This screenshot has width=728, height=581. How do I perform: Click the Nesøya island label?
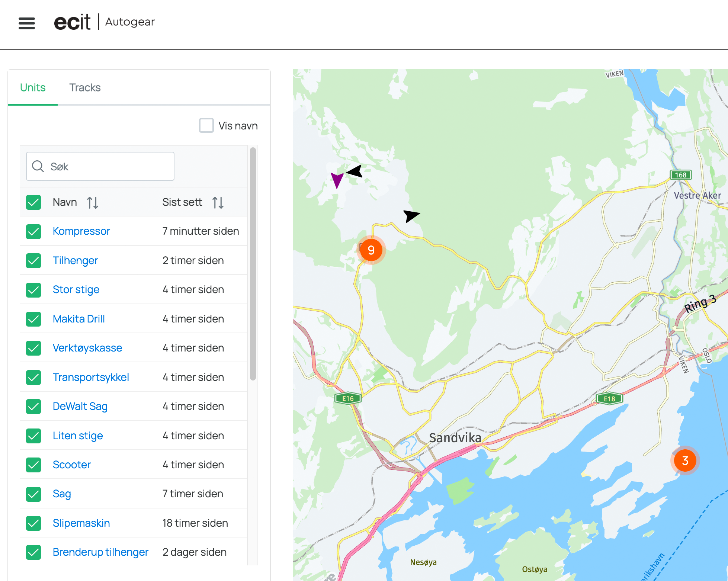pyautogui.click(x=423, y=562)
